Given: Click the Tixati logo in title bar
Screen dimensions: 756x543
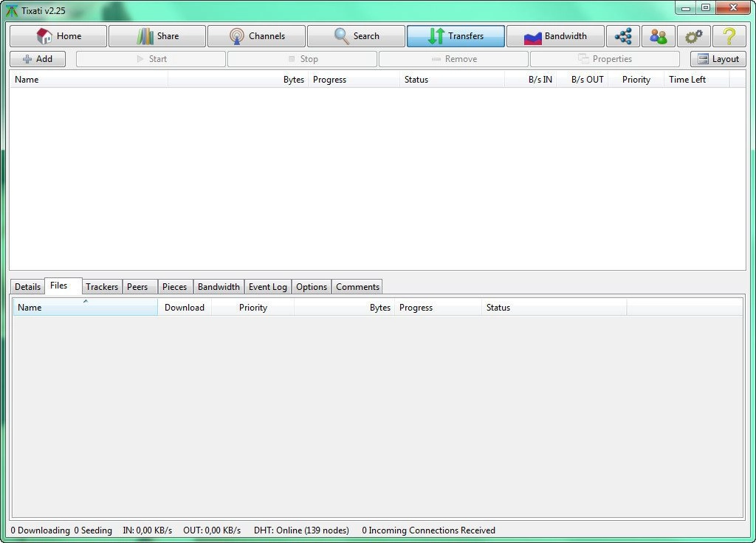Looking at the screenshot, I should click(x=12, y=10).
